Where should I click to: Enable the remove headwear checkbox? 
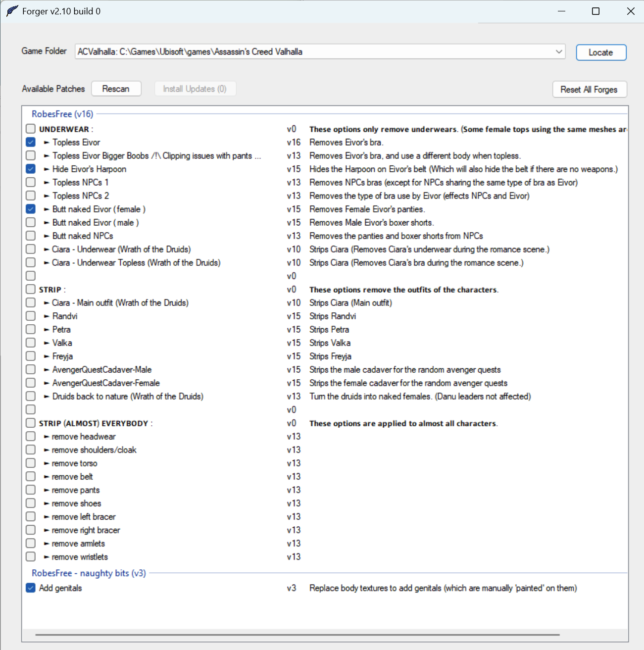[31, 436]
